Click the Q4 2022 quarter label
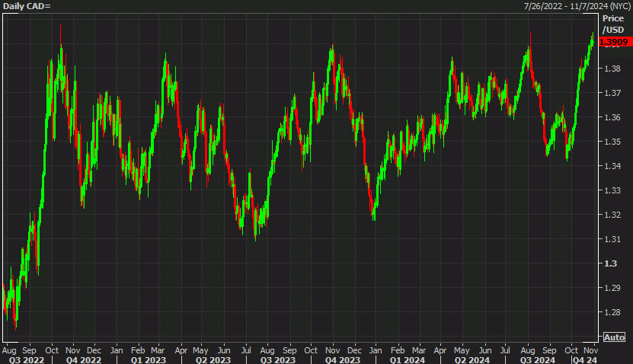The width and height of the screenshot is (633, 364). click(84, 359)
